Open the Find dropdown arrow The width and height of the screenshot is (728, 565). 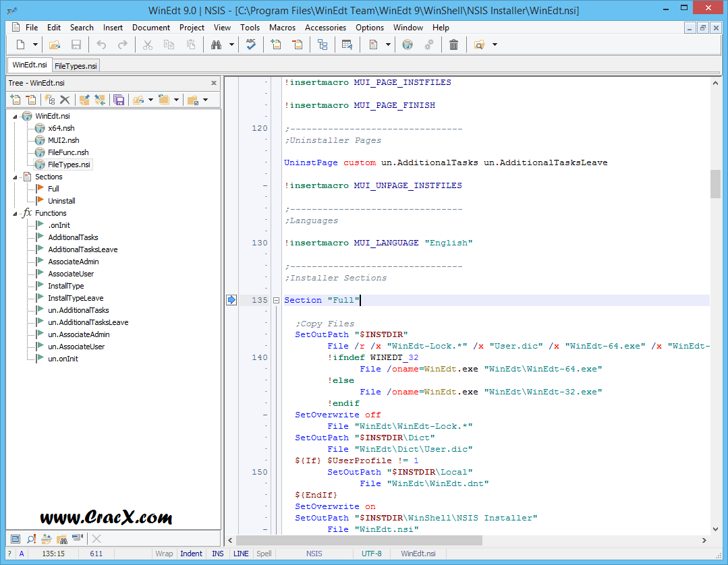tap(231, 45)
